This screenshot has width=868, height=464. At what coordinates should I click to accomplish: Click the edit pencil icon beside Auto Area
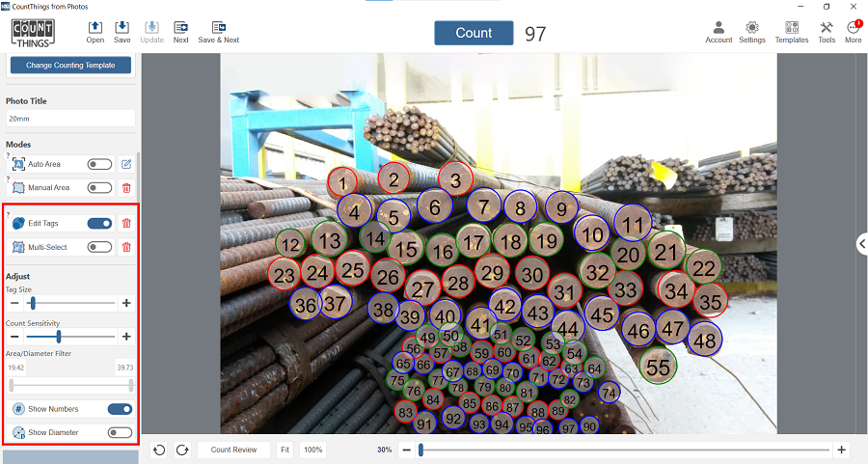pos(126,164)
